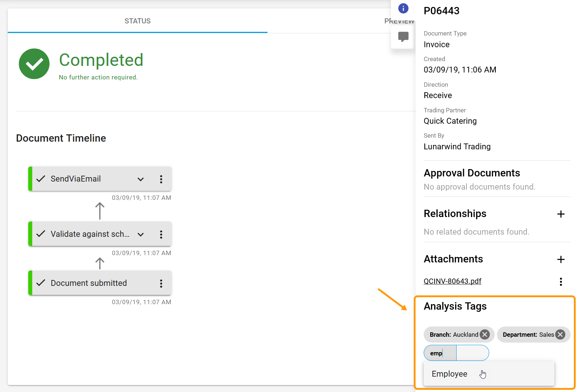Viewport: 579px width, 392px height.
Task: Add a new relationship with plus icon
Action: click(x=561, y=214)
